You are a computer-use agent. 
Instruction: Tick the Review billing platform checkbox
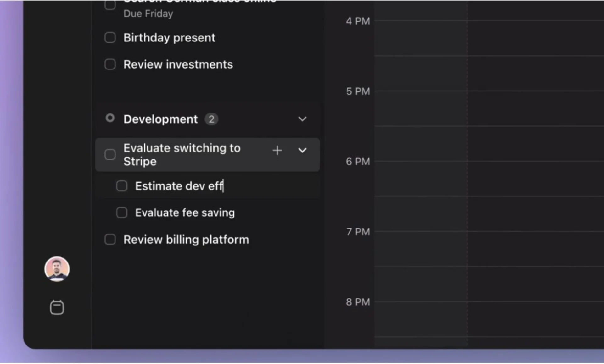coord(110,239)
